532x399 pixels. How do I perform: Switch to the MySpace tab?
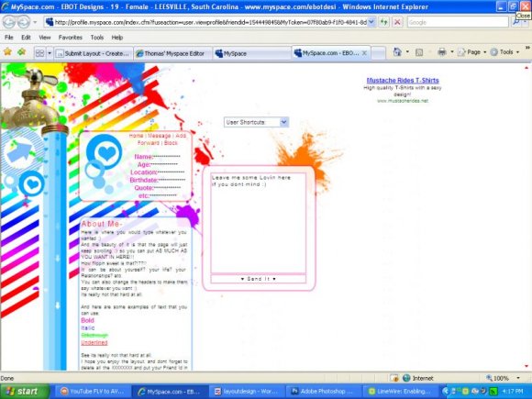[x=251, y=53]
